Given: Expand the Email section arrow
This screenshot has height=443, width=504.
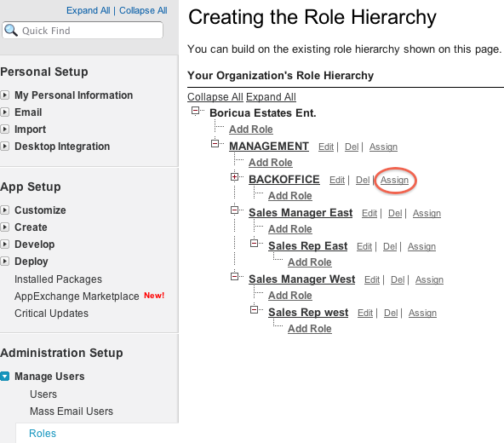Looking at the screenshot, I should [4, 112].
